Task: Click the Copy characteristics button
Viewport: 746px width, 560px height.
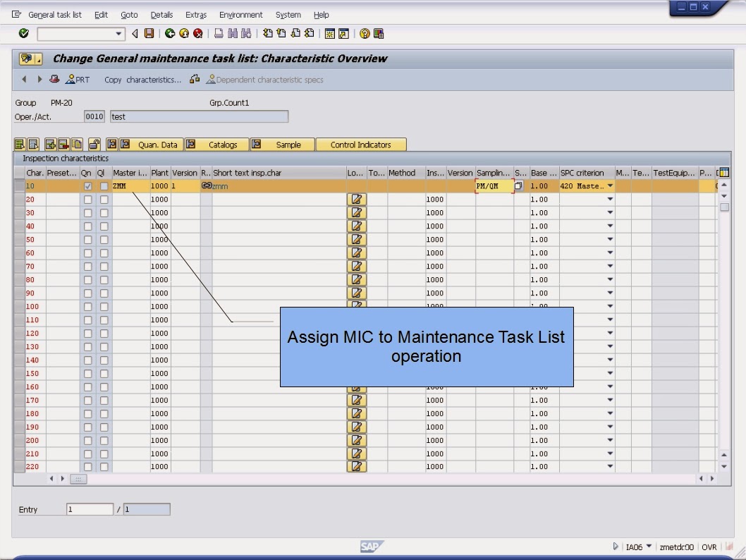Action: (x=143, y=80)
